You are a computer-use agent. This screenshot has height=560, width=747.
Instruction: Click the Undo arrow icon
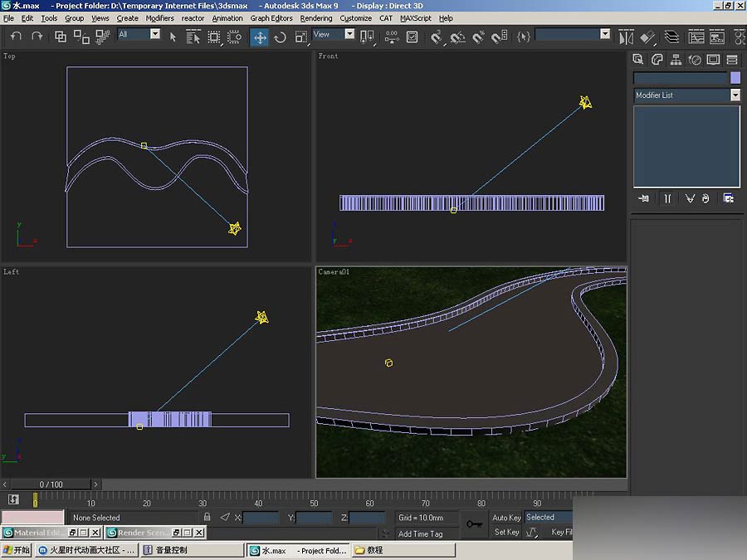click(16, 37)
